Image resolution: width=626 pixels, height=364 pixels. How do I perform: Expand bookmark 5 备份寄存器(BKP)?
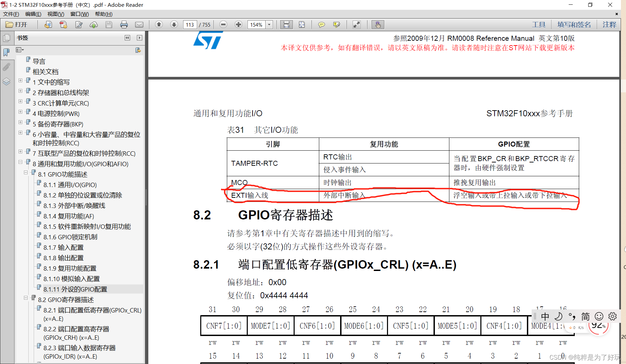pyautogui.click(x=21, y=122)
